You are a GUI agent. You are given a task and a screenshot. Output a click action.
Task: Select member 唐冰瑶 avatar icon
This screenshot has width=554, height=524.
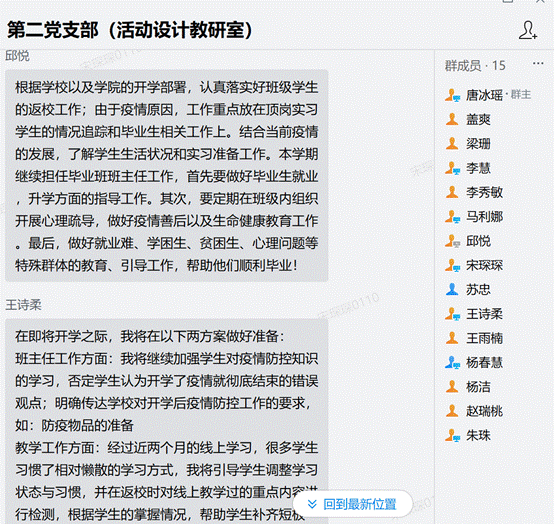click(452, 95)
